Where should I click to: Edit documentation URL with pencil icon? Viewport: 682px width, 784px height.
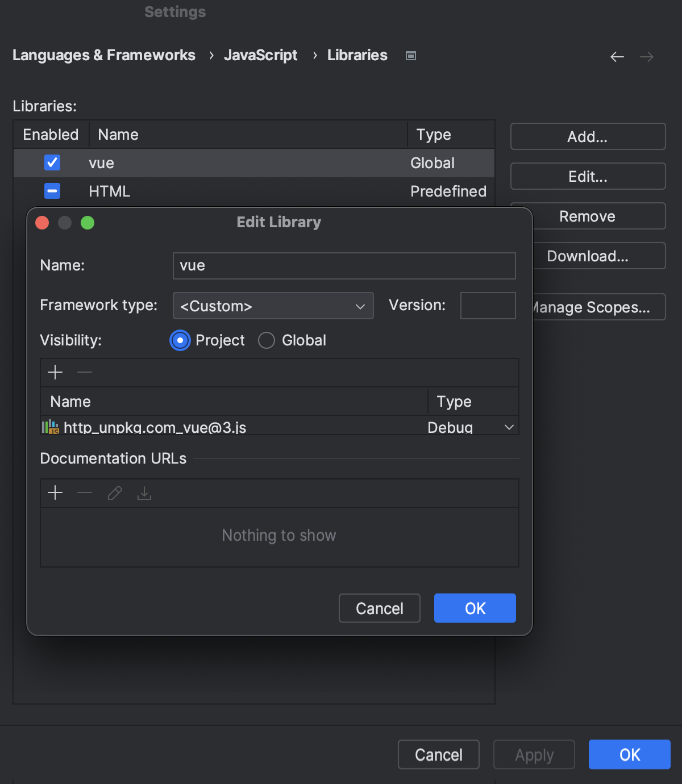[115, 493]
